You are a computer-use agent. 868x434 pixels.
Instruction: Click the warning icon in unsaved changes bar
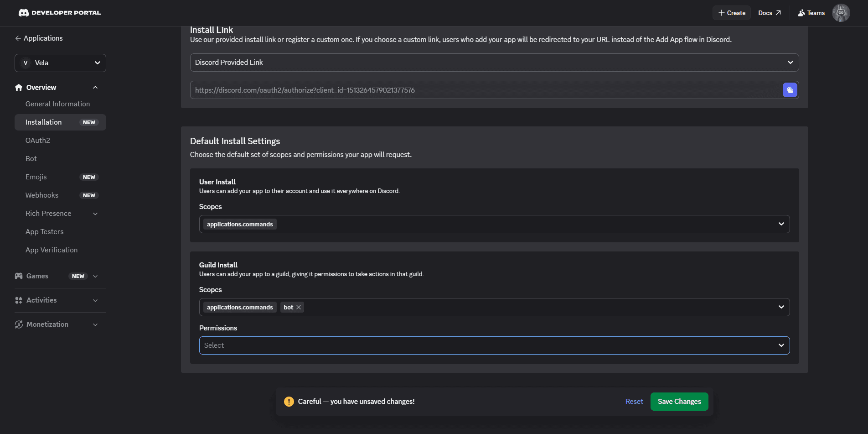tap(289, 402)
